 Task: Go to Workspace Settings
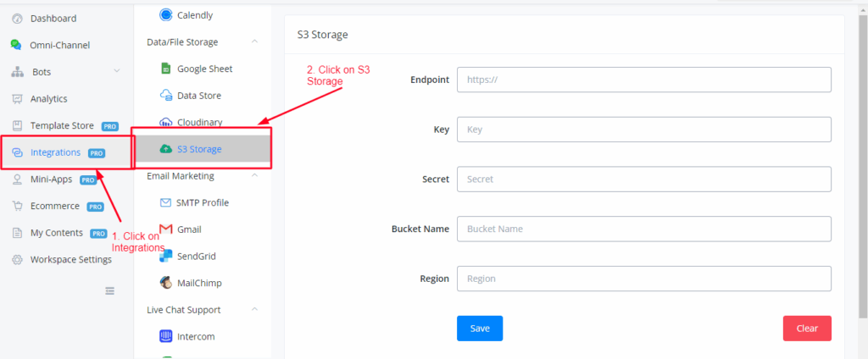point(70,260)
